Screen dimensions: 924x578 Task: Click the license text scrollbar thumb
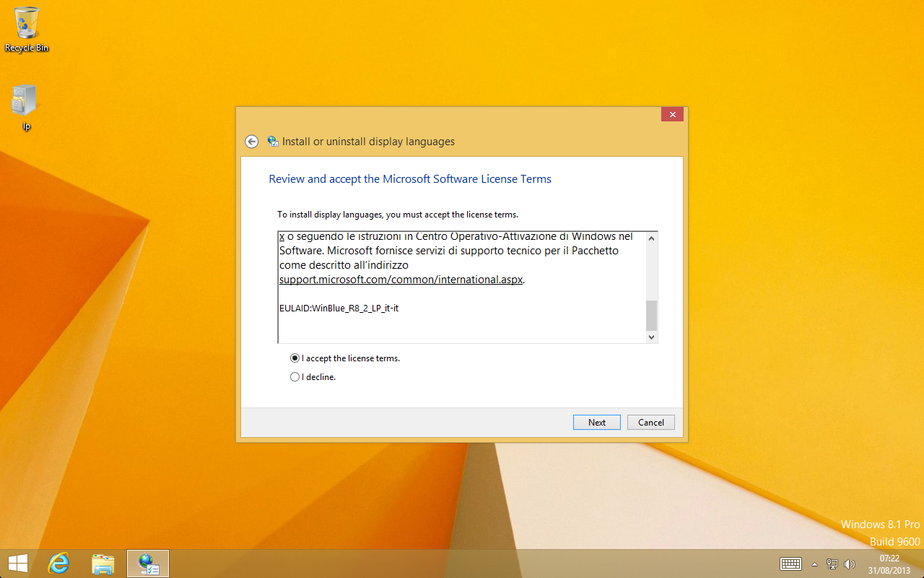pos(652,315)
